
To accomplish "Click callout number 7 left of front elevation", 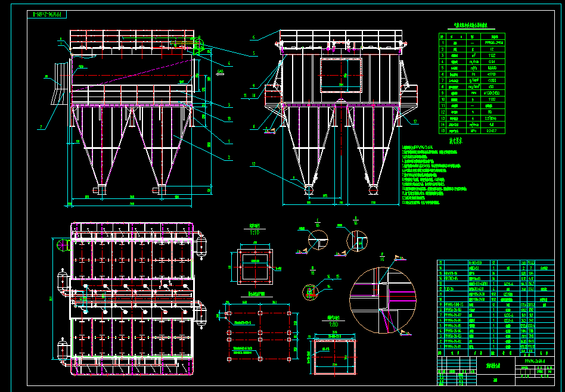I will click(41, 127).
